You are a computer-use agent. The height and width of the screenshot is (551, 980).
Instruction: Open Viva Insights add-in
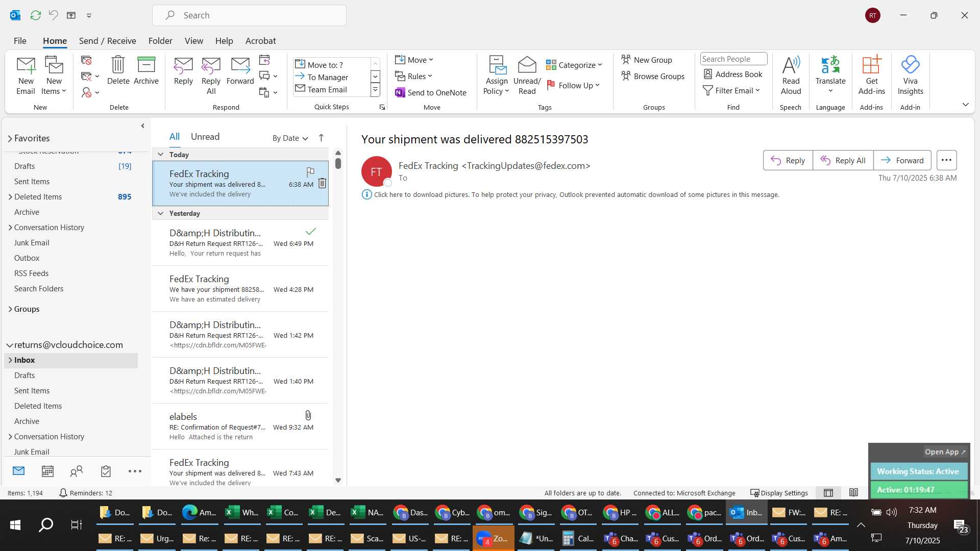910,76
